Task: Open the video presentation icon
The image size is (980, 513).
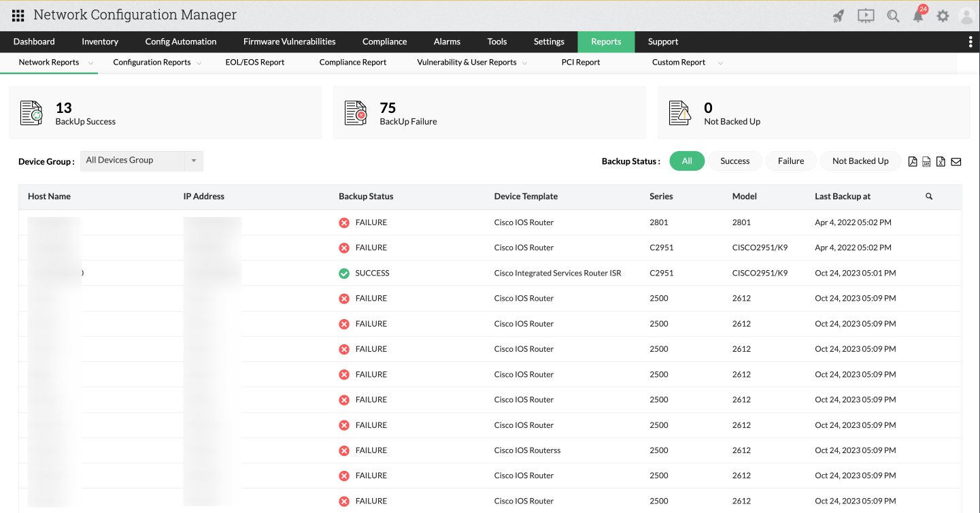Action: click(x=866, y=16)
